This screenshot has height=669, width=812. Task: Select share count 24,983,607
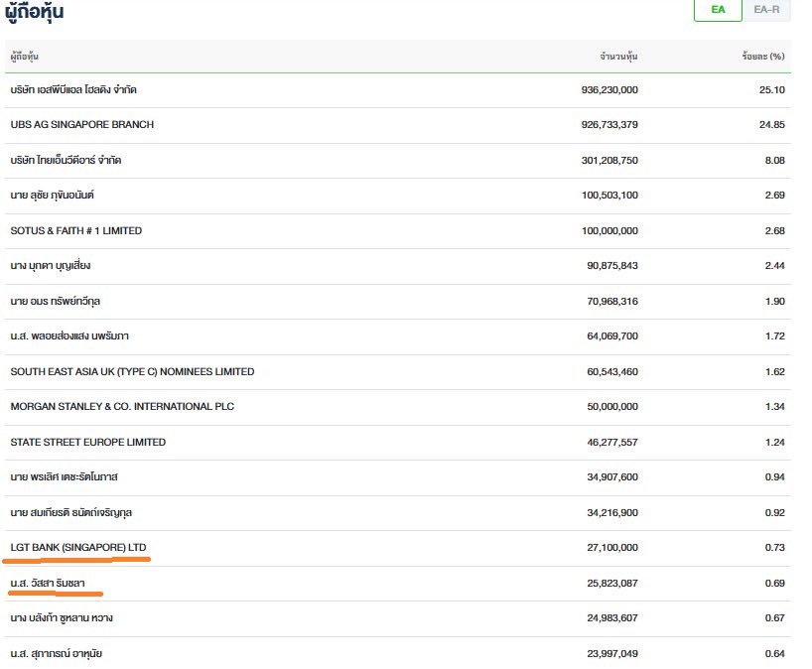coord(612,617)
